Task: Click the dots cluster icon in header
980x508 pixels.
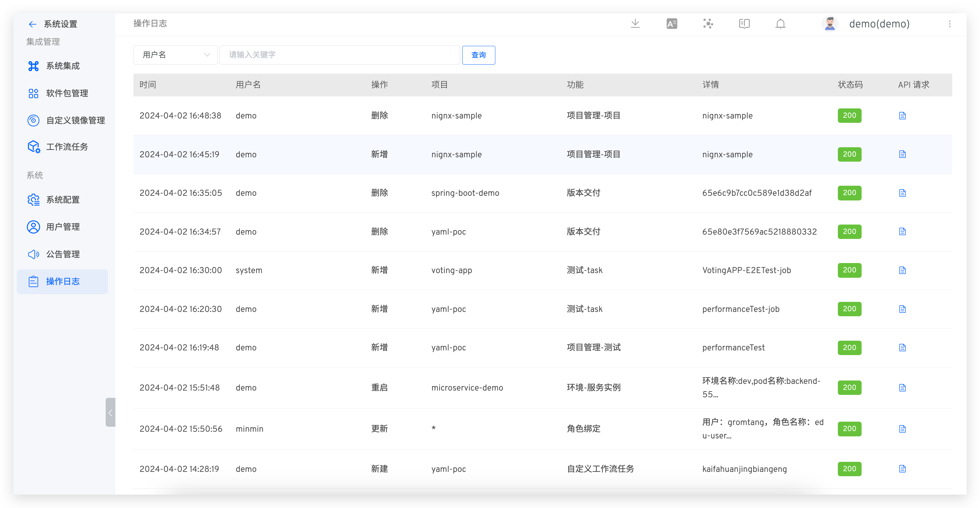Action: 708,23
